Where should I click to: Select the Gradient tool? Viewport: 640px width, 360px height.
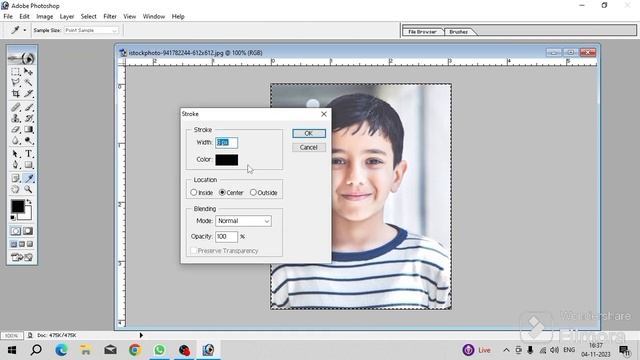pyautogui.click(x=28, y=129)
